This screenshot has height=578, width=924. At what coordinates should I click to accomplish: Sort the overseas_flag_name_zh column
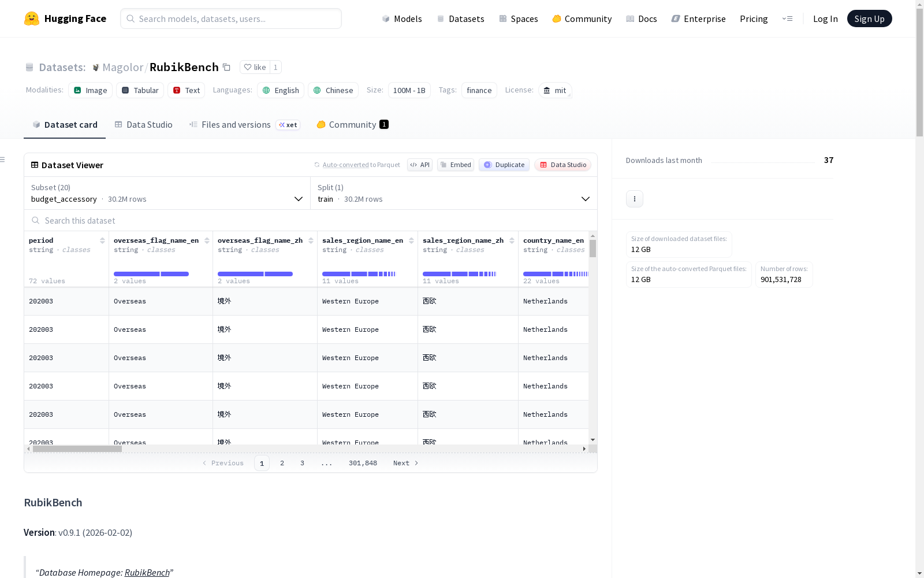click(311, 240)
